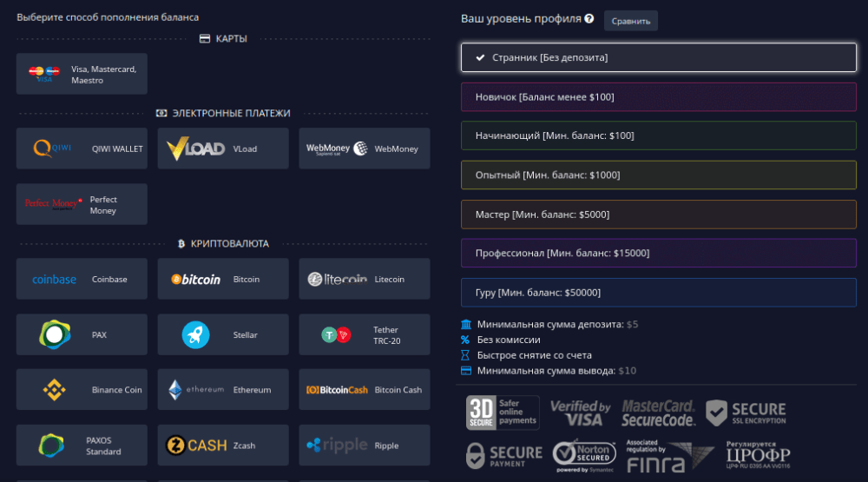
Task: Choose the Bitcoin payment icon
Action: pyautogui.click(x=195, y=280)
